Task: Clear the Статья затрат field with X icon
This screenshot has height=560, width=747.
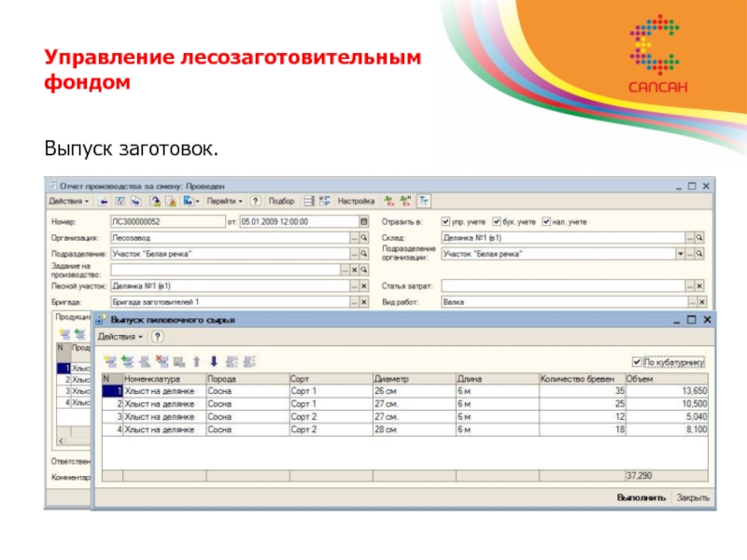Action: (699, 286)
